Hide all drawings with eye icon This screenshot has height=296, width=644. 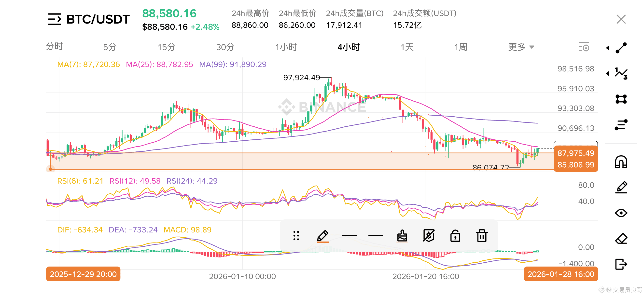point(621,213)
